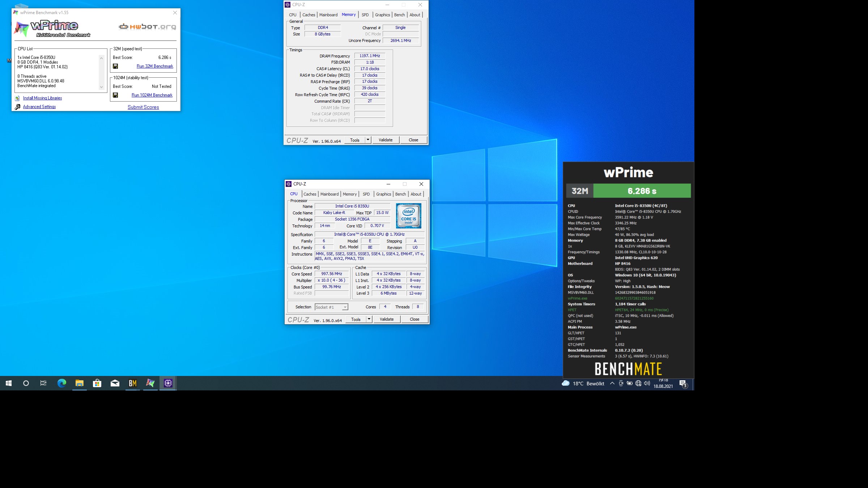868x488 pixels.
Task: Open the weather widget cloud icon
Action: 565,383
